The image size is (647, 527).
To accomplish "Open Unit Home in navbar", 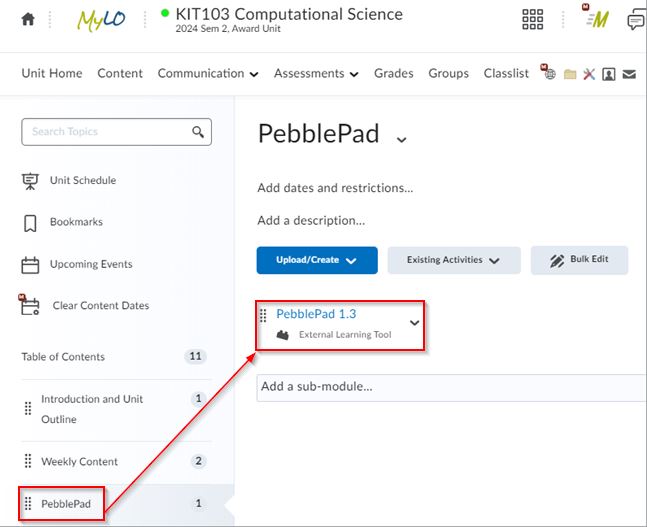I will point(52,73).
